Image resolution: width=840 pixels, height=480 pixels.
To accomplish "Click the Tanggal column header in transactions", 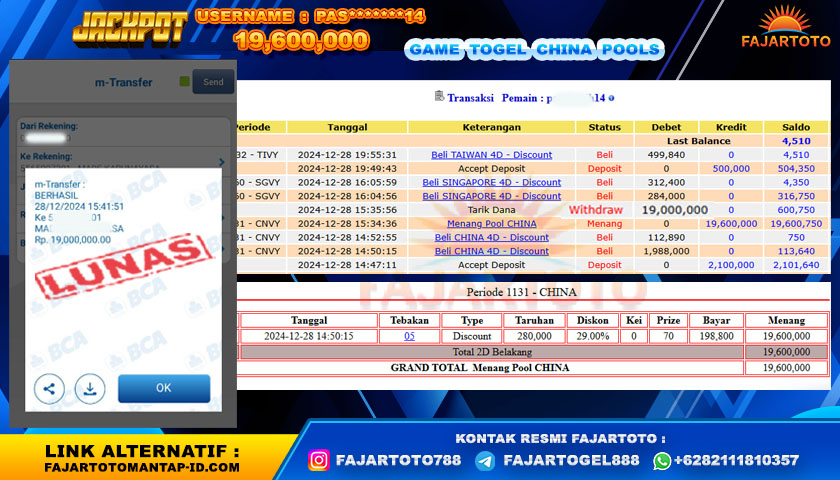I will coord(347,127).
